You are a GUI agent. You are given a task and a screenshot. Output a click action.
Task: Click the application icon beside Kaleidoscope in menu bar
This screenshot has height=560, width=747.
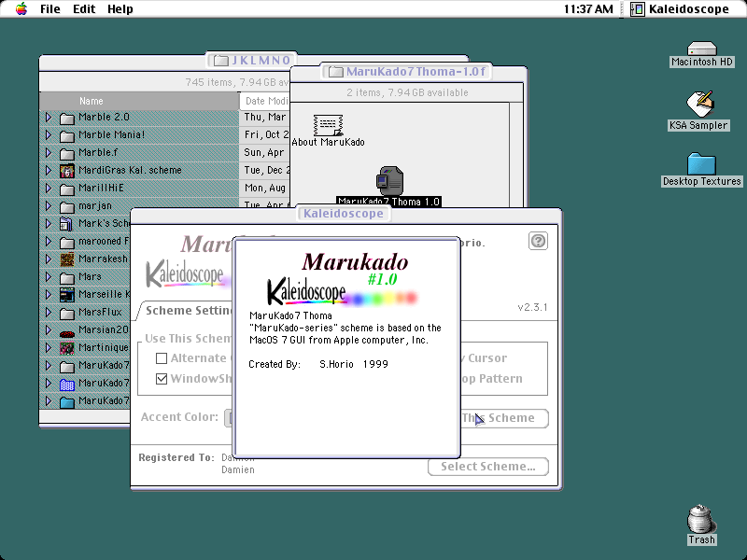(638, 8)
